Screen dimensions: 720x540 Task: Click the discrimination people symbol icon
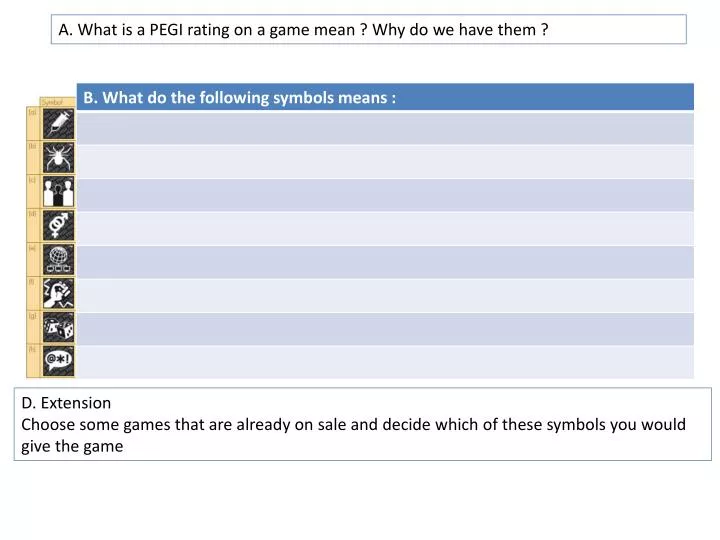point(58,191)
